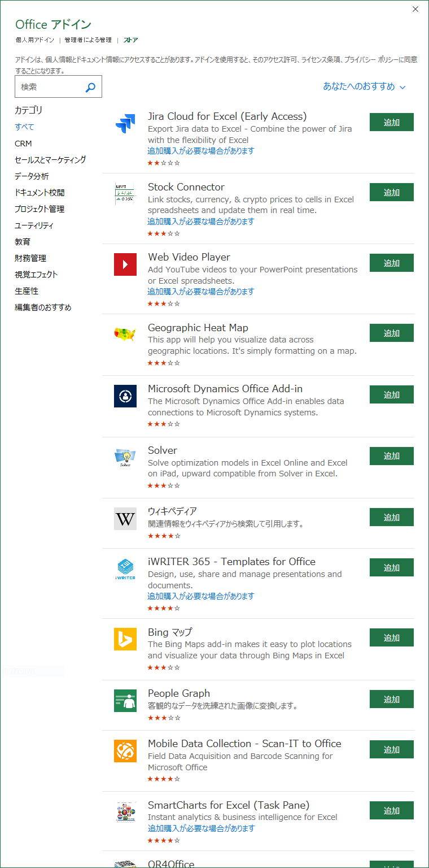
Task: Open the SmartCharts for Excel title
Action: [x=229, y=805]
